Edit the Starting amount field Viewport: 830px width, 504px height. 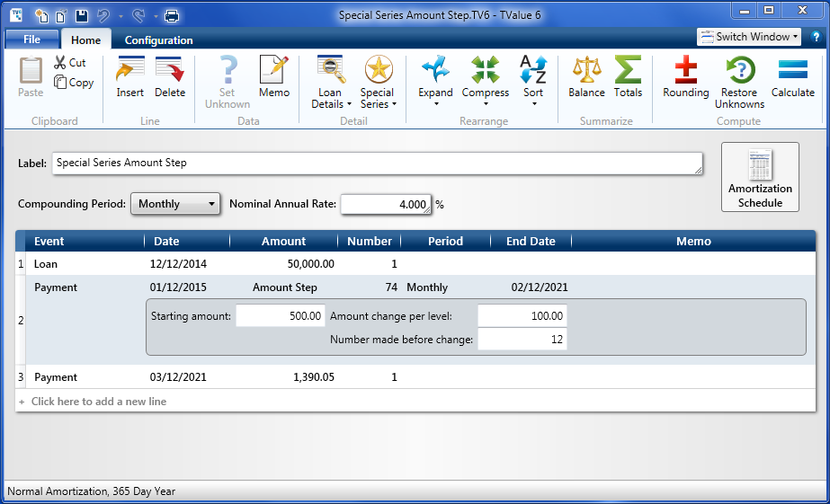(x=280, y=315)
